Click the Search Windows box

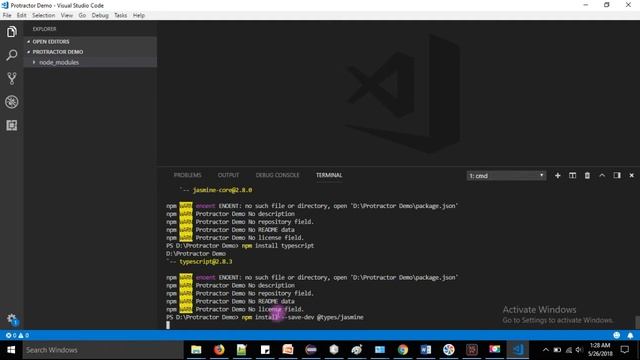(103, 350)
